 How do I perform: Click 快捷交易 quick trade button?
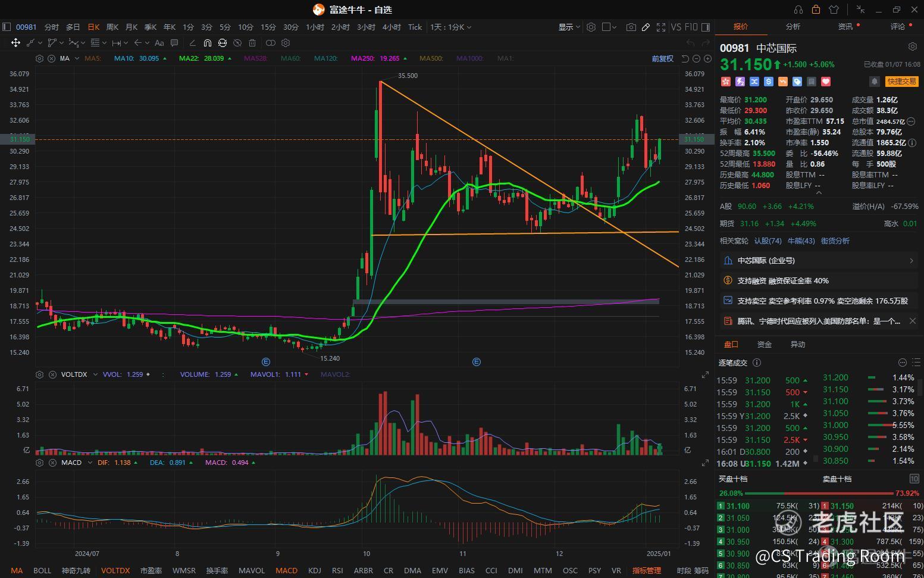(901, 82)
